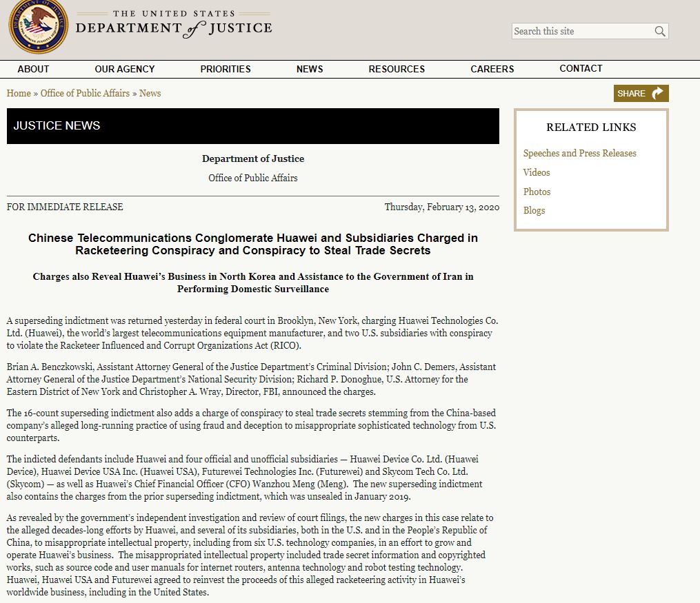Select Priorities in navigation bar
The height and width of the screenshot is (603, 700).
[x=226, y=69]
